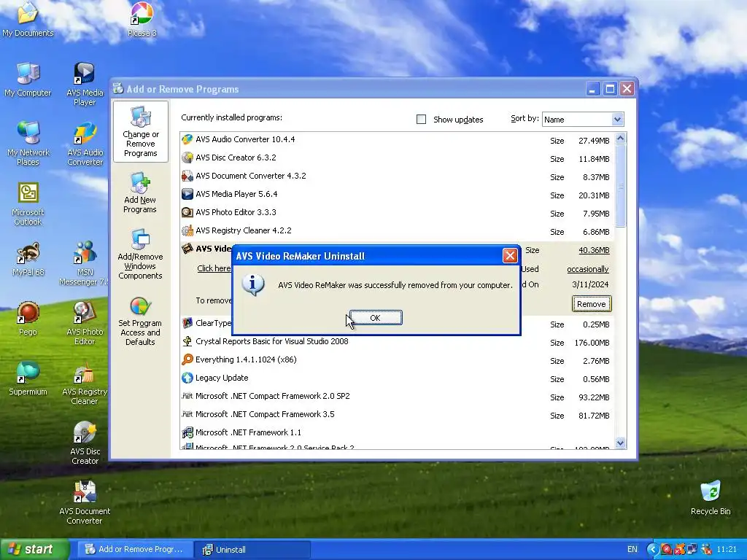This screenshot has height=560, width=747.
Task: Select Microsoft .NET Framework 1.1 list icon
Action: point(187,432)
